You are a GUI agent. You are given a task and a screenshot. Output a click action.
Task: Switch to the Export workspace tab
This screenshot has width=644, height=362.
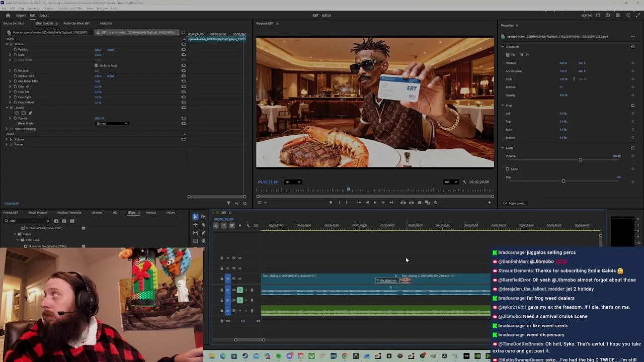coord(44,16)
